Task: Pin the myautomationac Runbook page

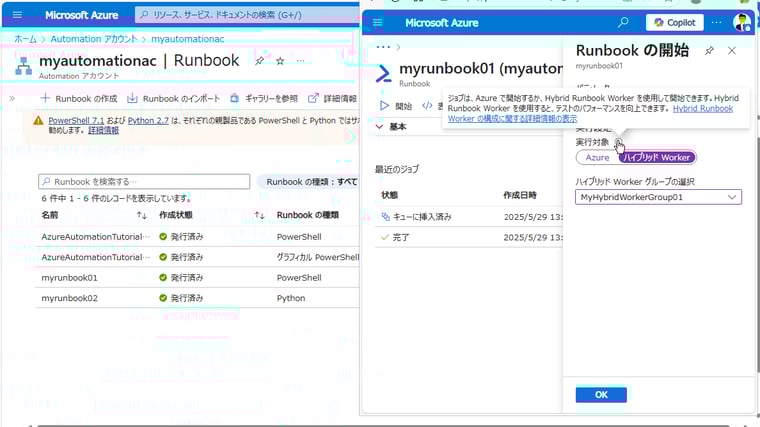Action: (x=259, y=61)
